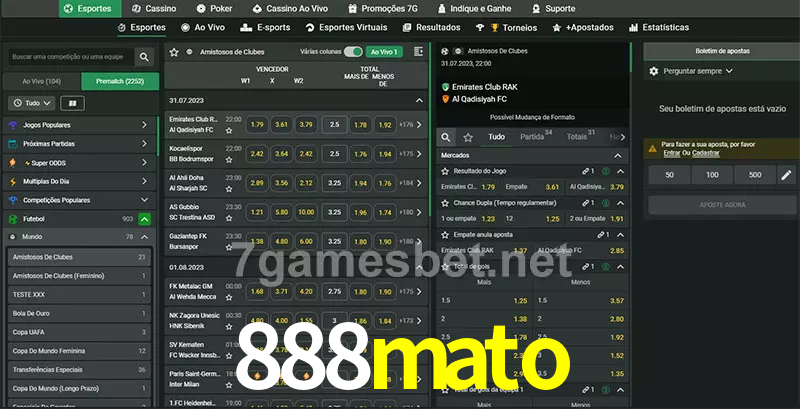Go to Ao Vivo sports tab
Viewport: 800px width, 409px height.
pyautogui.click(x=203, y=28)
